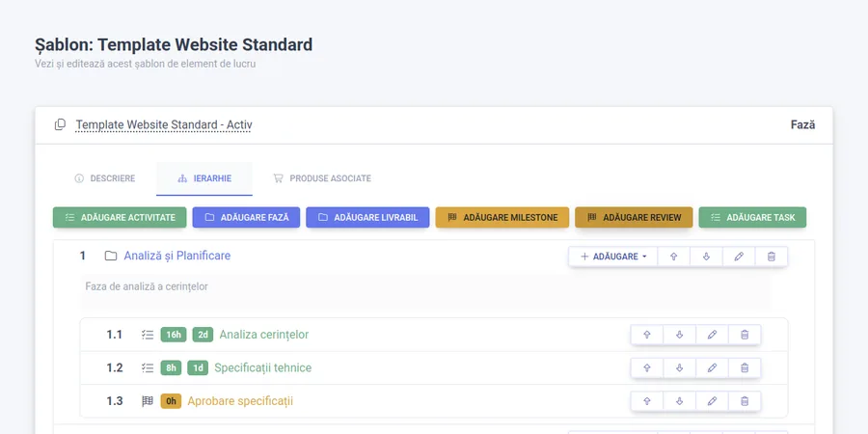Delete the Aprobare specificații milestone

[745, 401]
